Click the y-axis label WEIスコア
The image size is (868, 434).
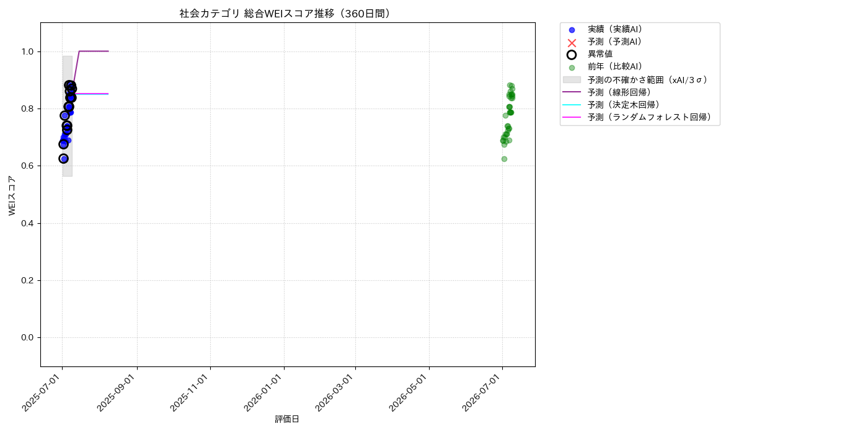click(x=12, y=195)
